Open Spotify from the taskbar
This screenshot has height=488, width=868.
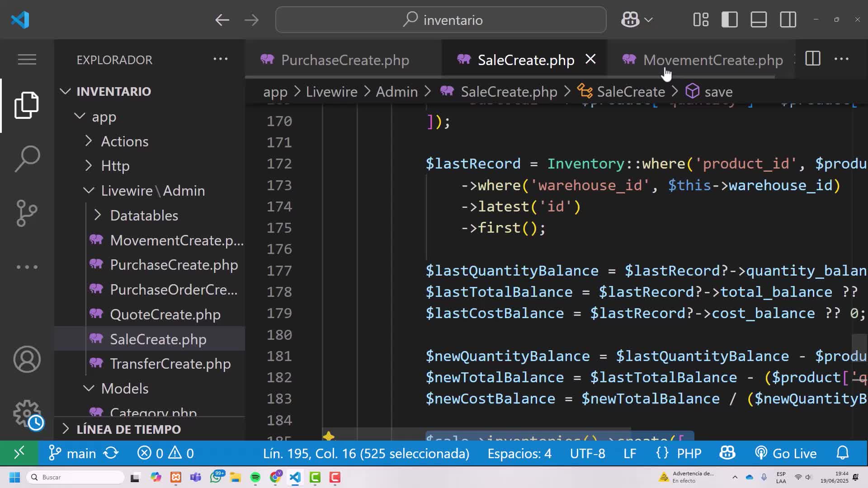click(255, 477)
